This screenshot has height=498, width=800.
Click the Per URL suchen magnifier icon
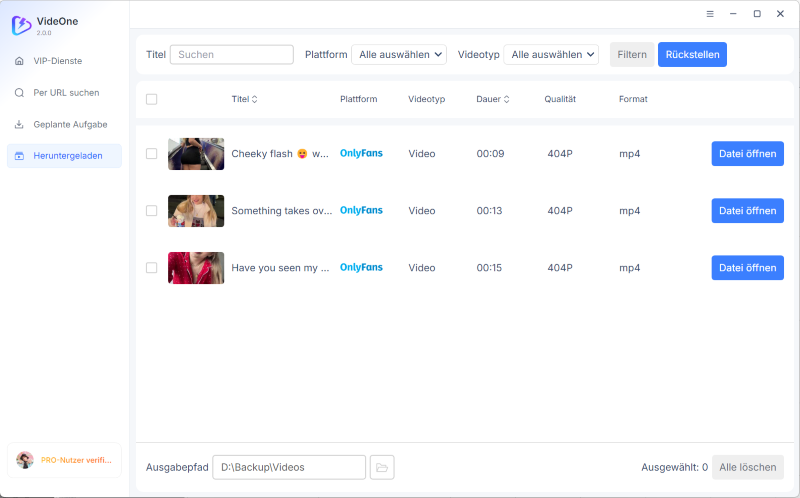19,93
